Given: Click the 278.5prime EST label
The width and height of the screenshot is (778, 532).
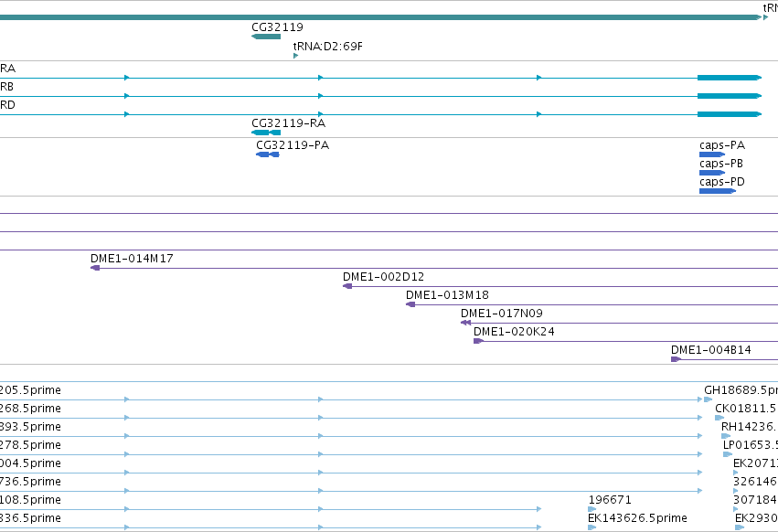Looking at the screenshot, I should (x=30, y=445).
